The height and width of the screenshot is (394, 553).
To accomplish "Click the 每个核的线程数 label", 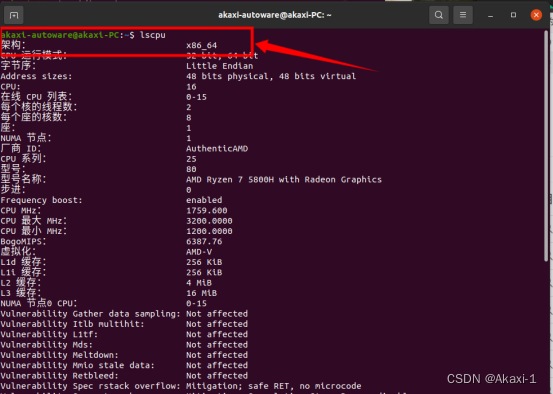I will (x=39, y=107).
